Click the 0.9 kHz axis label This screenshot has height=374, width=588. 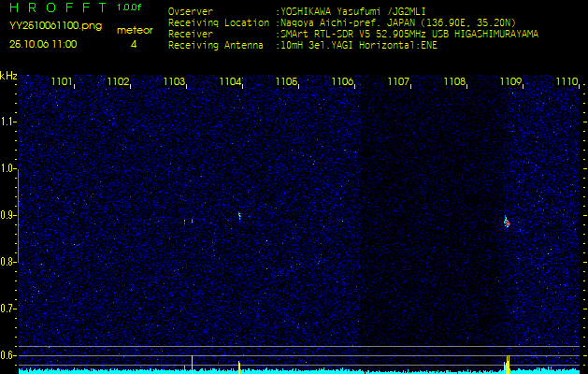click(8, 215)
